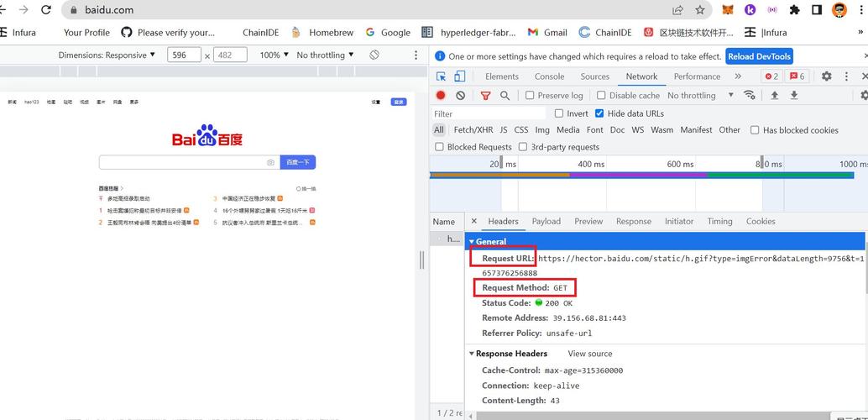The image size is (868, 420).
Task: Switch to the Elements tab
Action: [501, 76]
